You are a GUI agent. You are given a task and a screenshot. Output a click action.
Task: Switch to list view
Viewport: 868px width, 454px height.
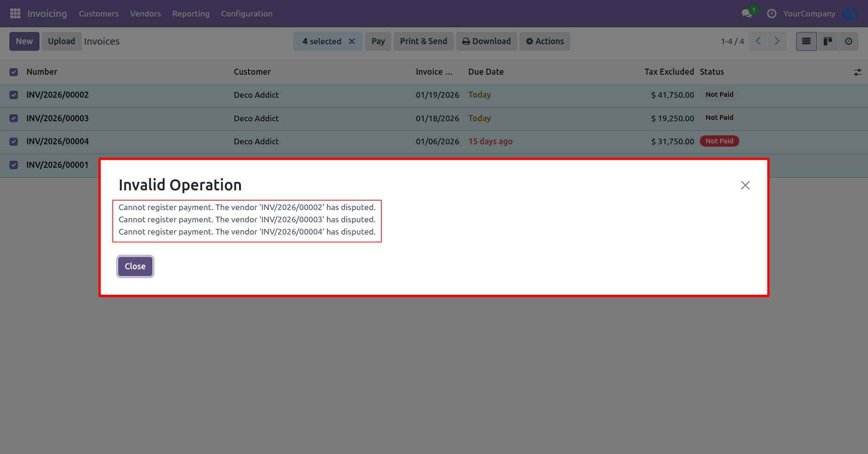[x=806, y=41]
